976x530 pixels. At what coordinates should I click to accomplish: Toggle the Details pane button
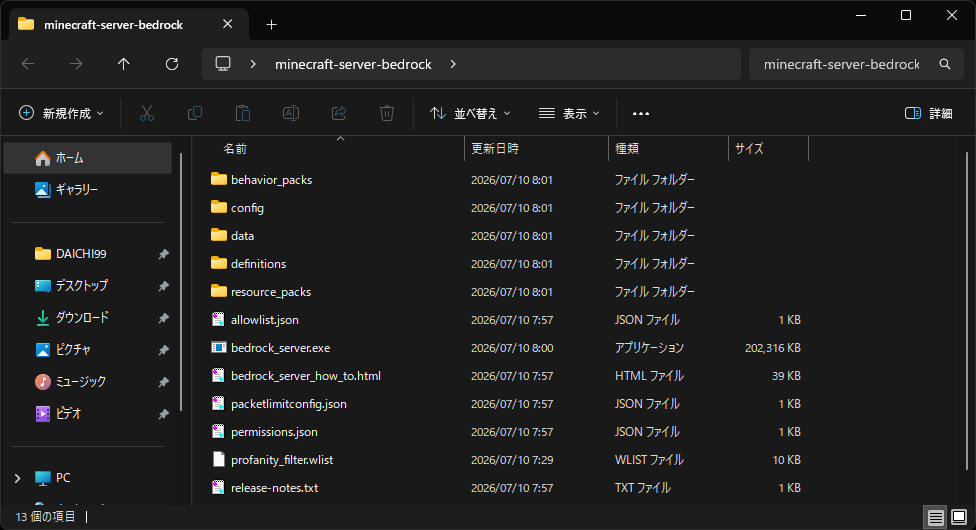coord(928,113)
